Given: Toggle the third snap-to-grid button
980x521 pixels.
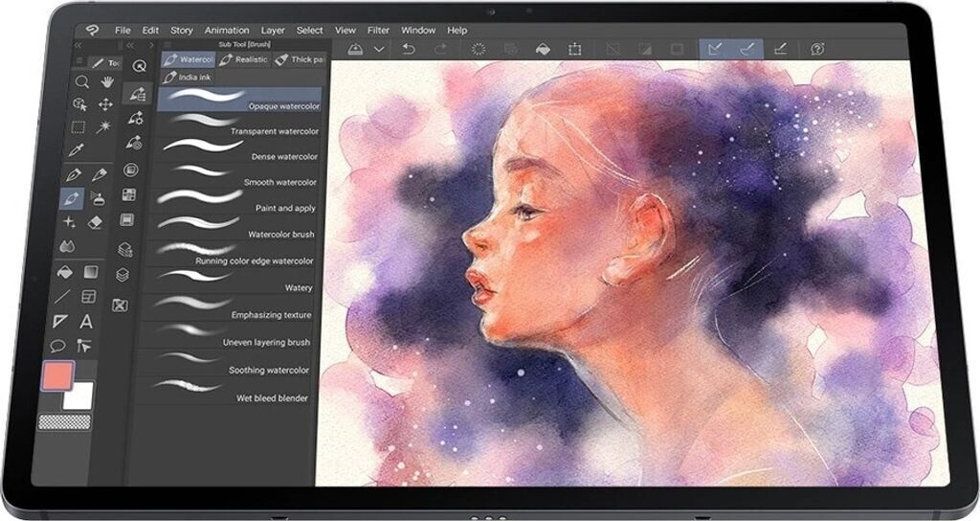Looking at the screenshot, I should (780, 49).
